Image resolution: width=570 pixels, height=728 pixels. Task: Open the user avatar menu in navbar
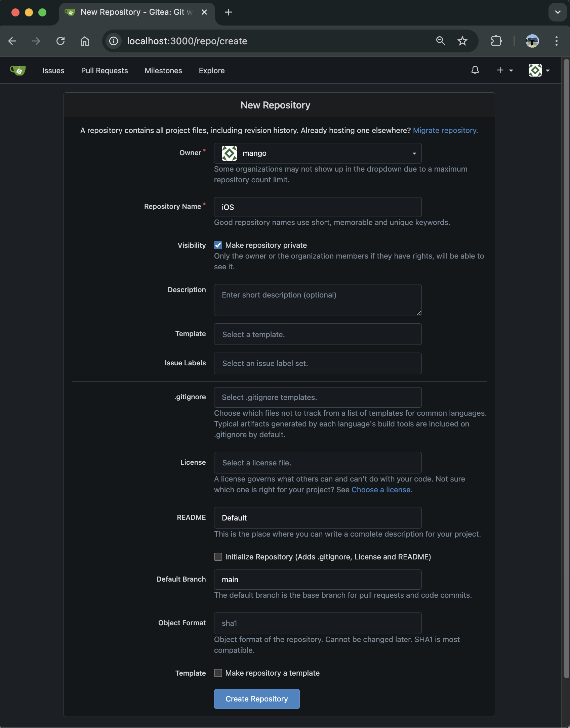point(539,70)
